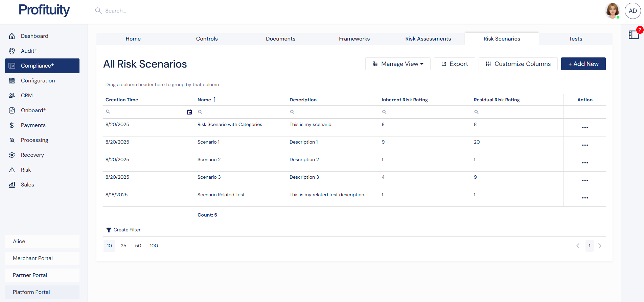
Task: Click the Export button
Action: 454,64
